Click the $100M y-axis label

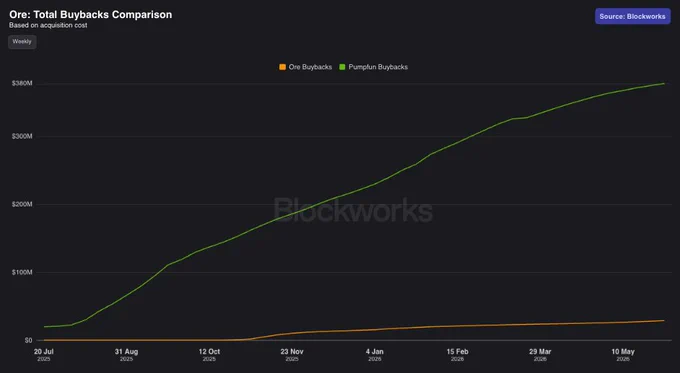click(x=22, y=272)
